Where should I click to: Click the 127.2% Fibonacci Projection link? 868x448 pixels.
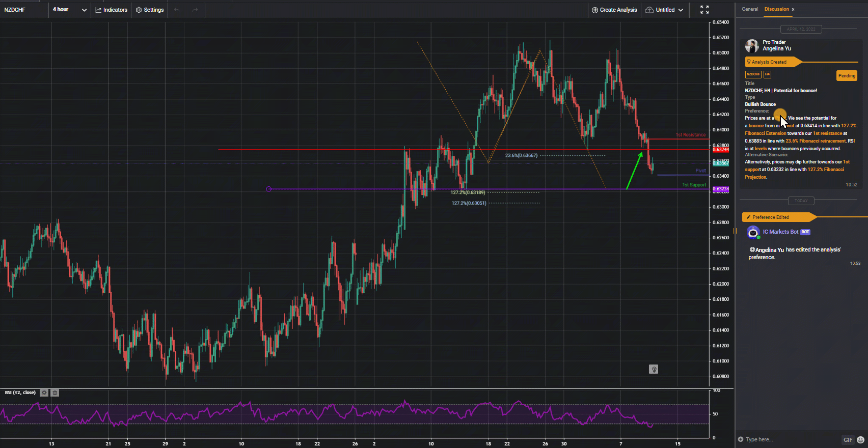[x=795, y=173]
